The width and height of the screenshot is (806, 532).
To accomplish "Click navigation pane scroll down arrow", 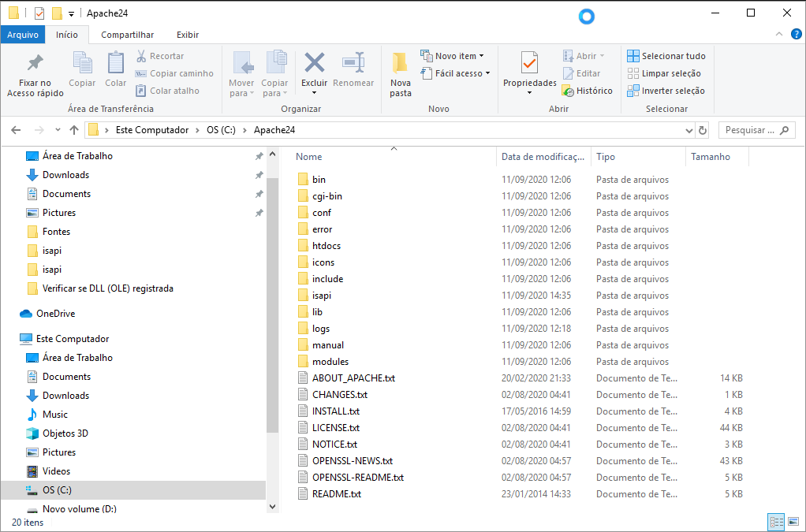I will [272, 507].
